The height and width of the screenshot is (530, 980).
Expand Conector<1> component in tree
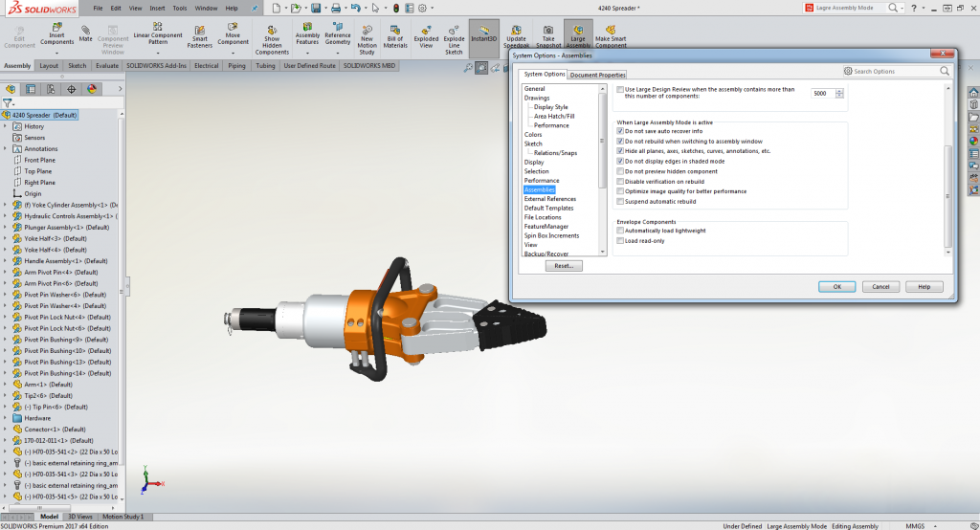click(x=5, y=430)
